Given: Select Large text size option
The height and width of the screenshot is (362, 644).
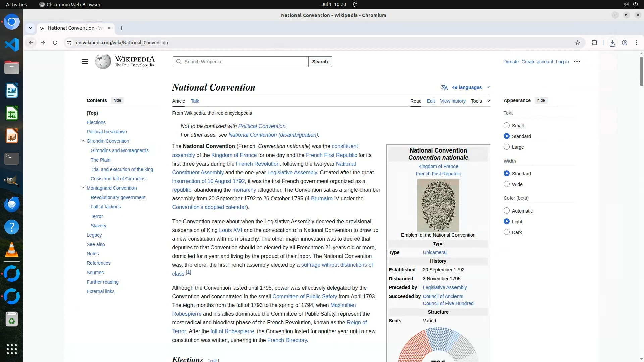Looking at the screenshot, I should [x=507, y=147].
